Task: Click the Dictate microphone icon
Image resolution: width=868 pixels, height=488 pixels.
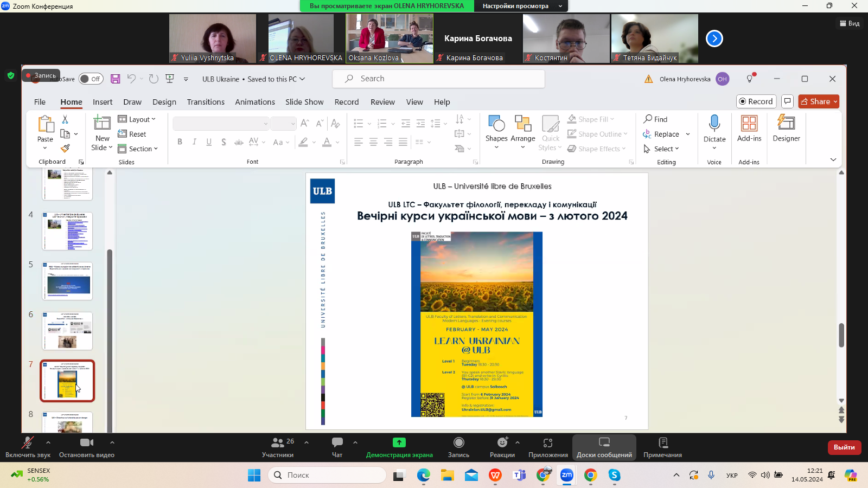Action: 714,124
